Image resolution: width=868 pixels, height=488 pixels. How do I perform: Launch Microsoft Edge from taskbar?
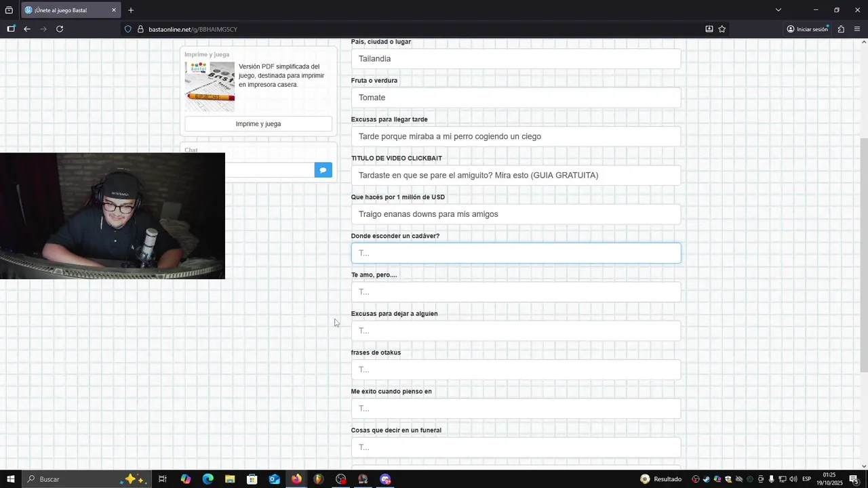208,479
